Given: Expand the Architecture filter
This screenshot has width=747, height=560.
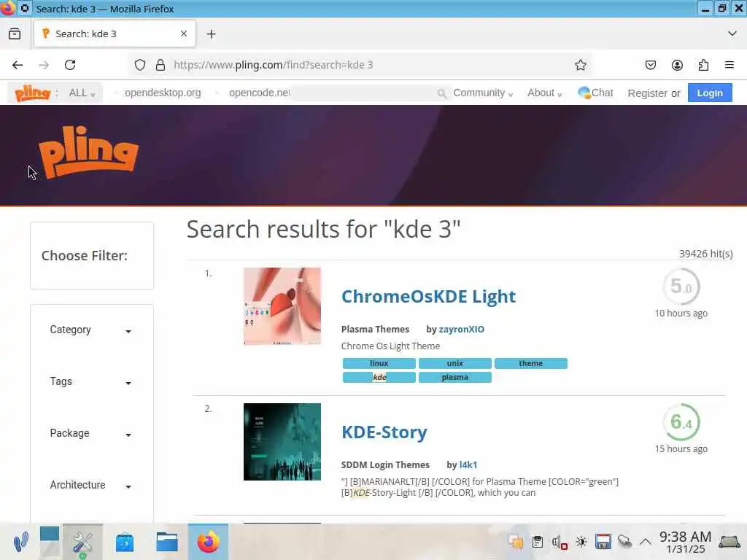Looking at the screenshot, I should click(90, 485).
